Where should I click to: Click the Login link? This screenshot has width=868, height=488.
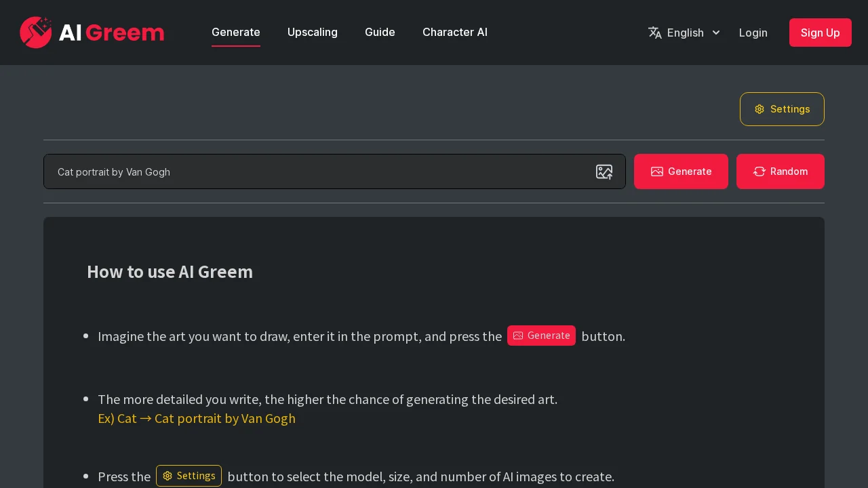point(753,33)
